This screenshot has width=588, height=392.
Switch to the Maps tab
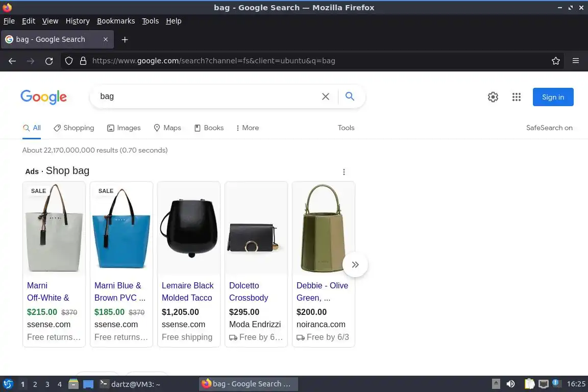[x=167, y=128]
